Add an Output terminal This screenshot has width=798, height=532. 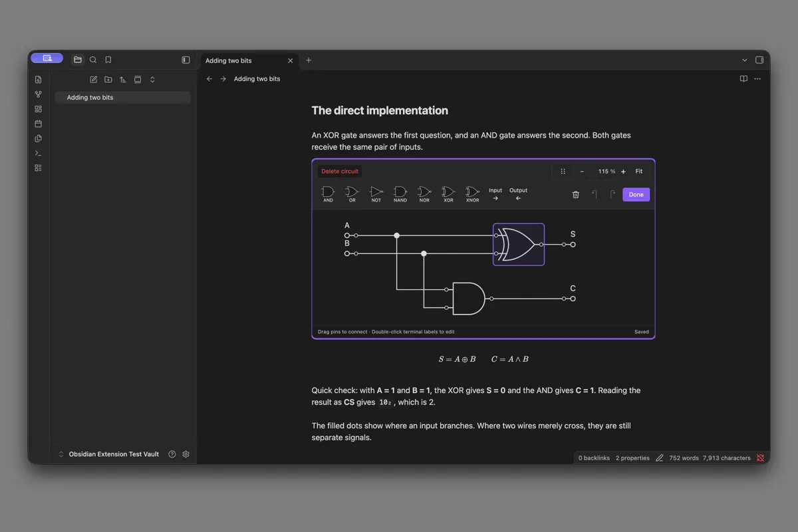coord(518,194)
